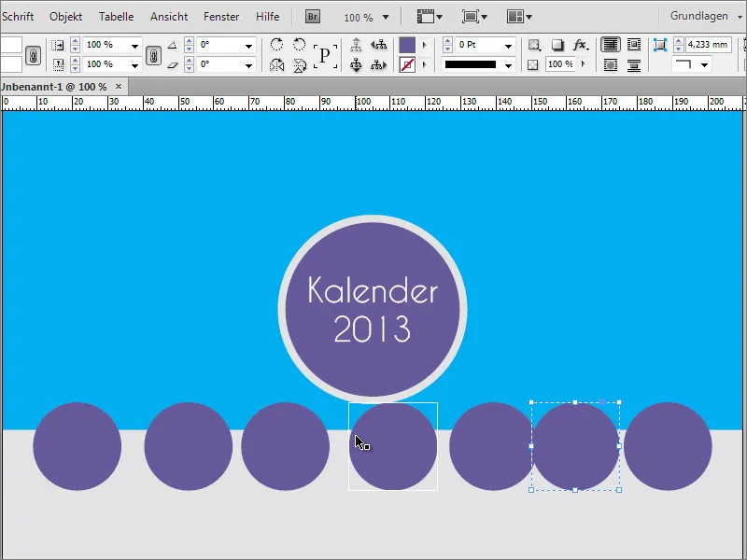Expand the 100 % opacity slider arrow
This screenshot has width=747, height=560.
(584, 63)
